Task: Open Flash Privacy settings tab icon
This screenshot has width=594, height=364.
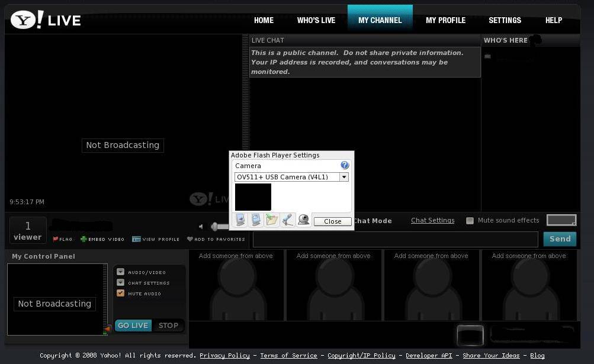Action: [256, 220]
